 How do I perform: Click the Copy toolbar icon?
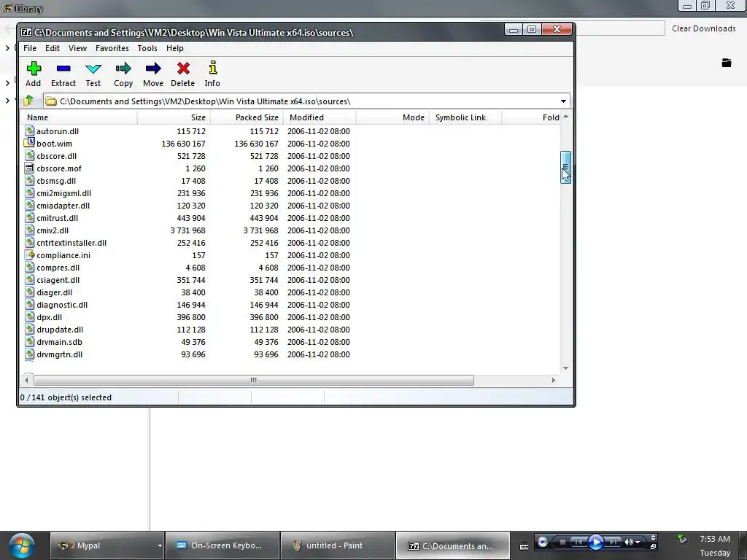pos(123,69)
